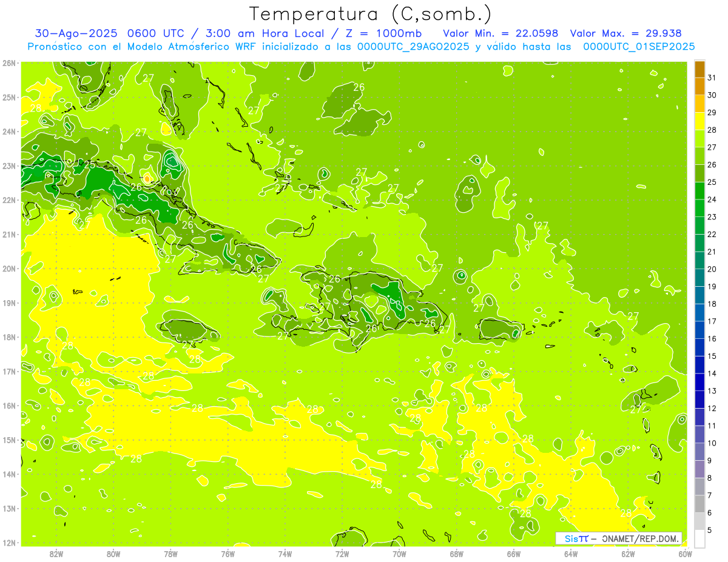Click the '25N' latitude axis label
Screen dimensions: 728x562
[9, 97]
